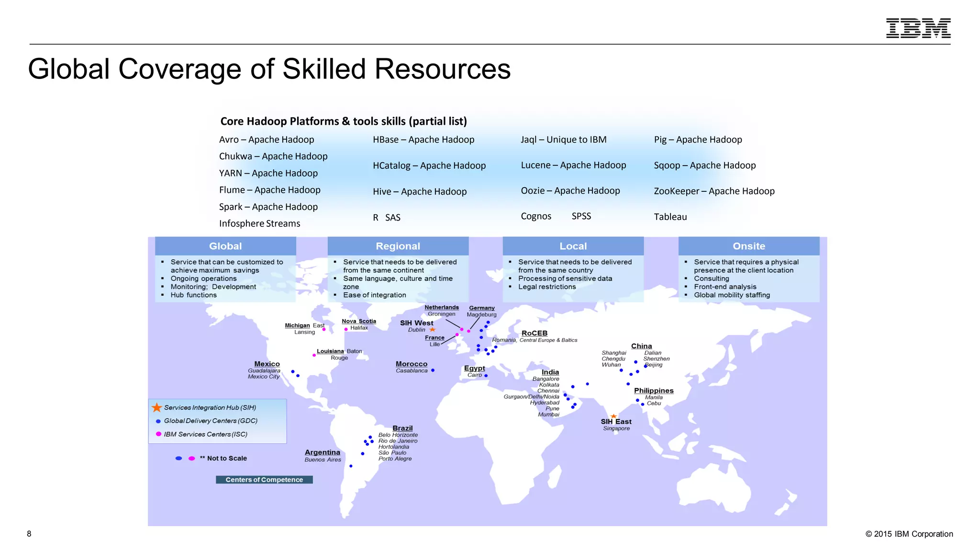Click the SPSS skill text
Screen dimensions: 980x551
pos(581,216)
